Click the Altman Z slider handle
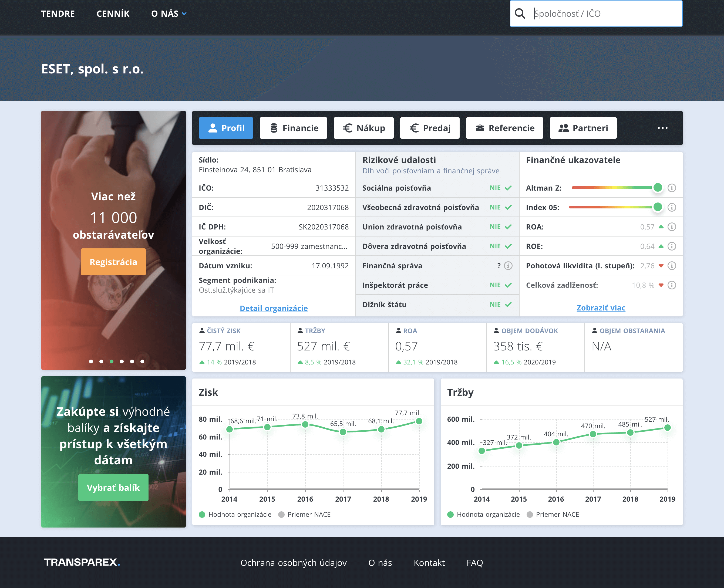The width and height of the screenshot is (724, 588). pos(658,188)
